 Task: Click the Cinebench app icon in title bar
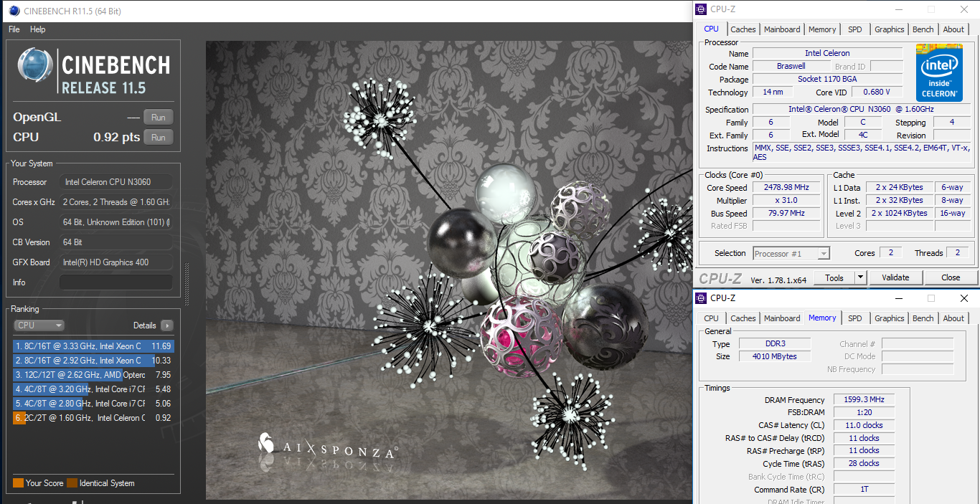(13, 11)
